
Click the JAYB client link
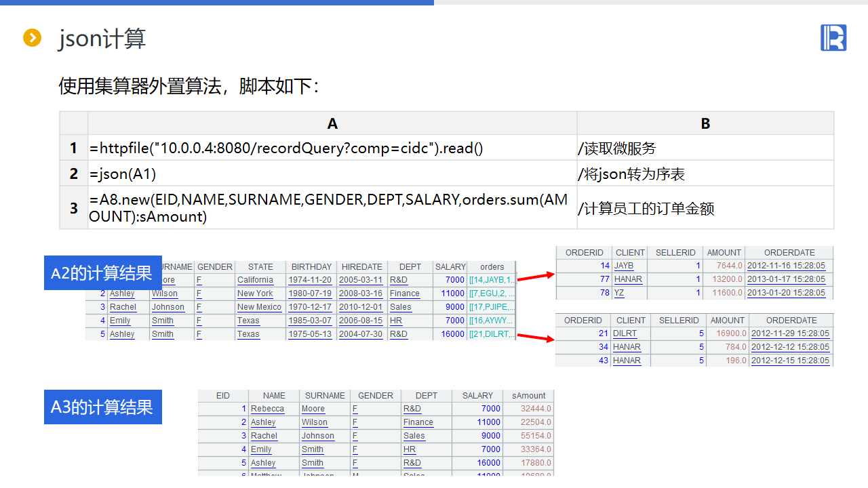(623, 266)
